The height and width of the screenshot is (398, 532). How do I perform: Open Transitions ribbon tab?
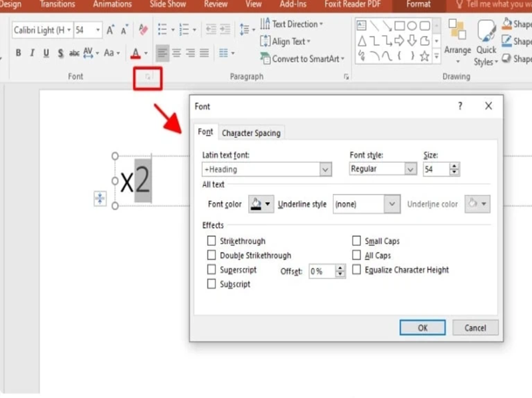pyautogui.click(x=57, y=4)
